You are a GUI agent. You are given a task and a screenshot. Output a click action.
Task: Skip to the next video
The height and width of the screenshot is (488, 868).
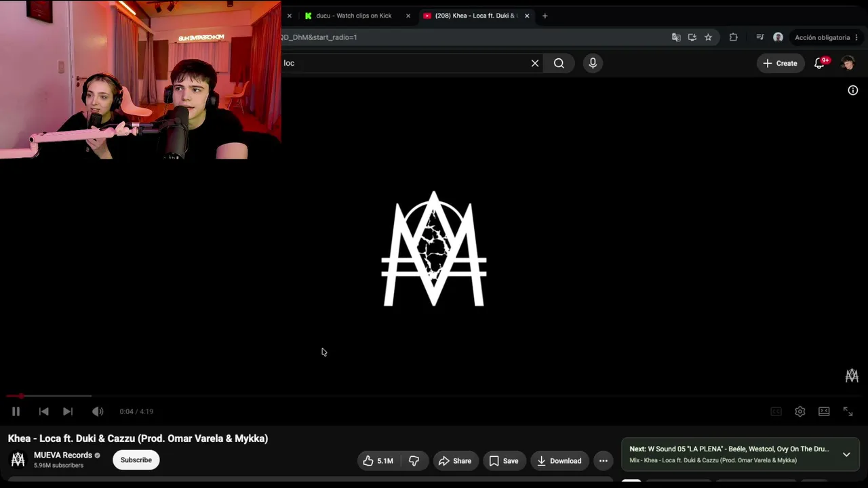[68, 411]
